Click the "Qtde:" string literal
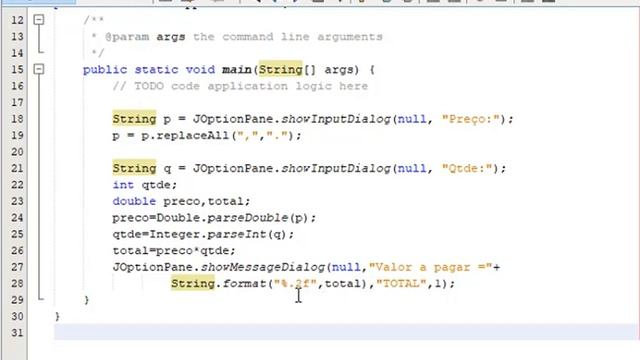The width and height of the screenshot is (640, 360). point(467,168)
